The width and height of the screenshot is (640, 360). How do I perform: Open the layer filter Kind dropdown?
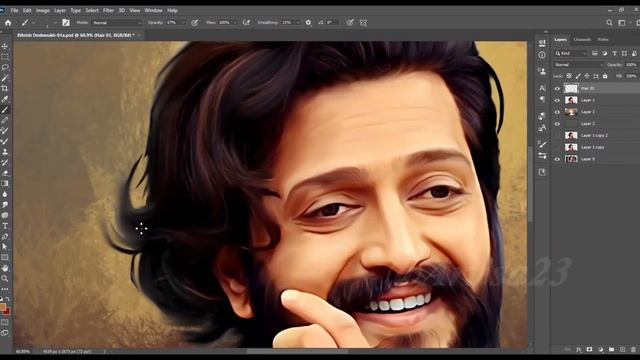click(571, 53)
